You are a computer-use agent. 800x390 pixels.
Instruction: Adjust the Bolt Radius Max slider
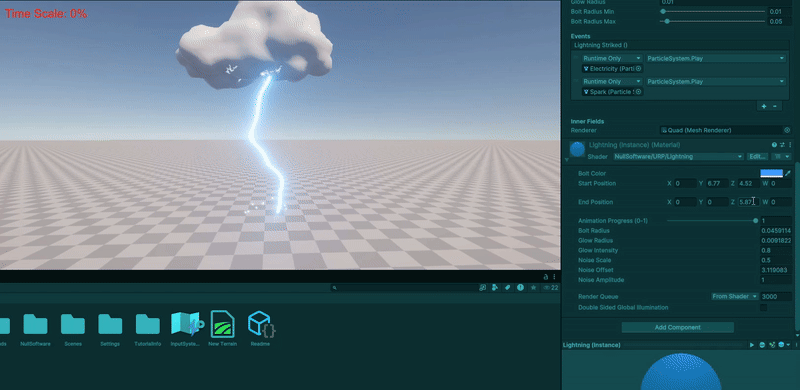click(713, 21)
